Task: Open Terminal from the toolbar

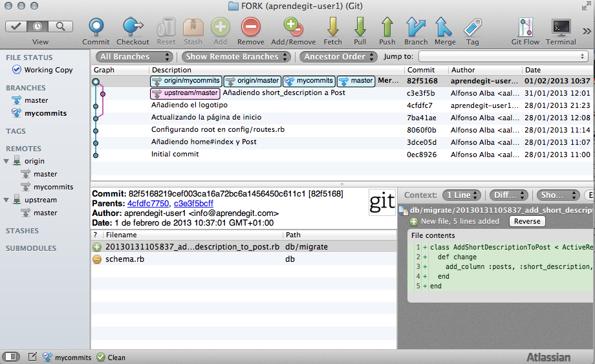Action: click(560, 27)
